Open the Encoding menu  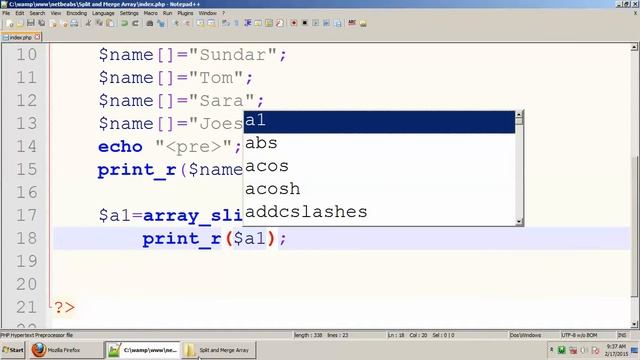[77, 13]
